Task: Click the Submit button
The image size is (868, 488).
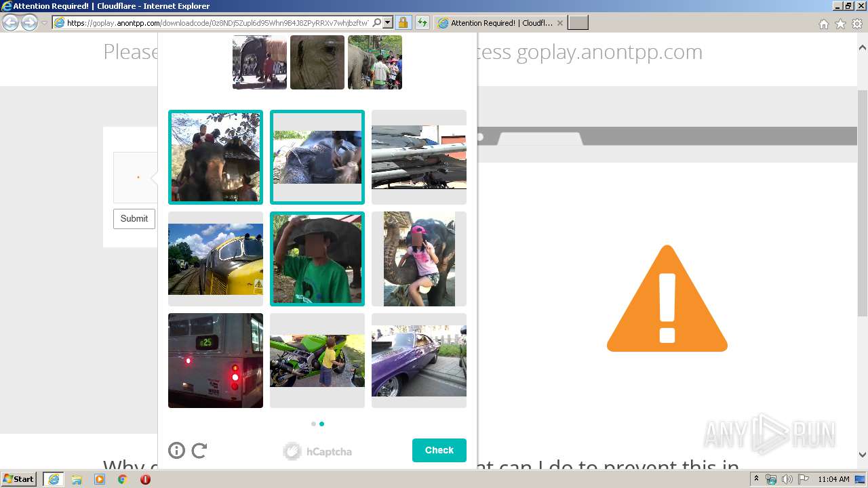Action: click(x=134, y=219)
